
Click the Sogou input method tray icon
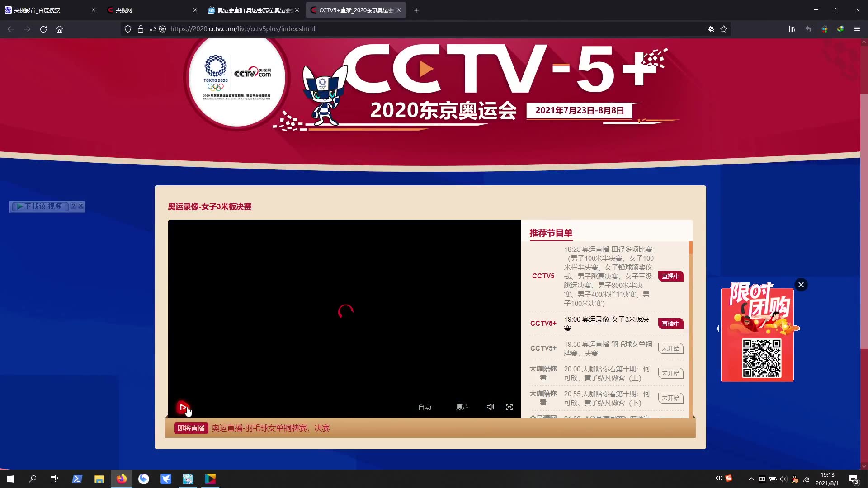[x=729, y=479]
